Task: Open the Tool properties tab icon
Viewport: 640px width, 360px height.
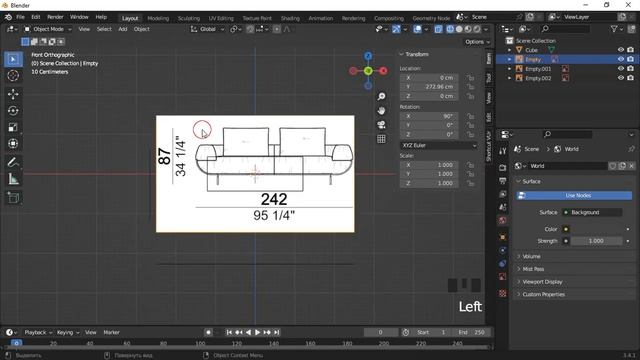Action: 502,151
